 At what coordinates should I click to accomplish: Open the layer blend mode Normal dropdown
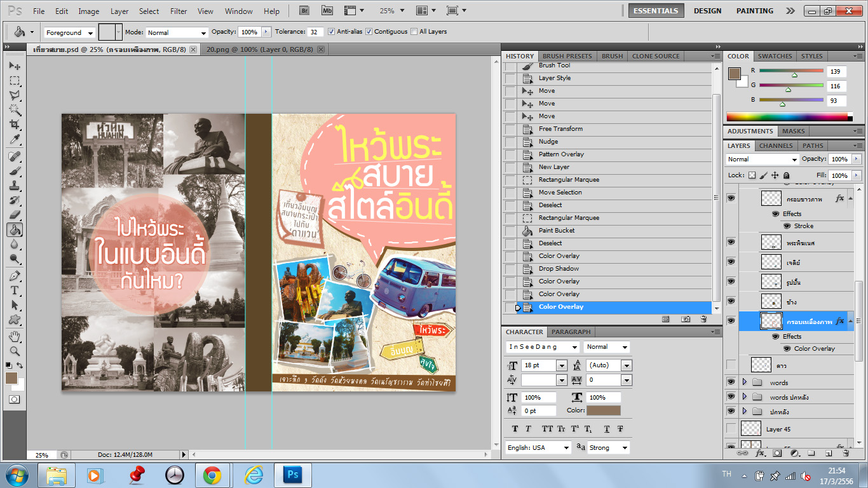762,159
